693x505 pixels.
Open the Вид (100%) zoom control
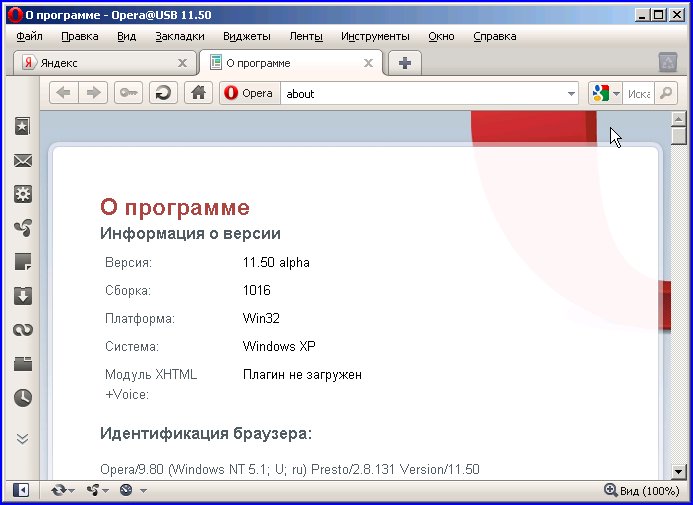coord(641,490)
